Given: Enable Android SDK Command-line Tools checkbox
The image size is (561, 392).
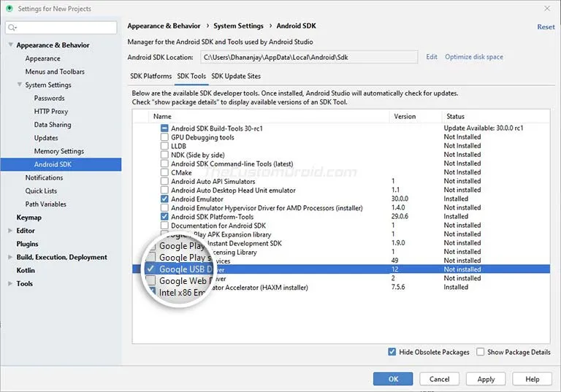Looking at the screenshot, I should pos(164,164).
